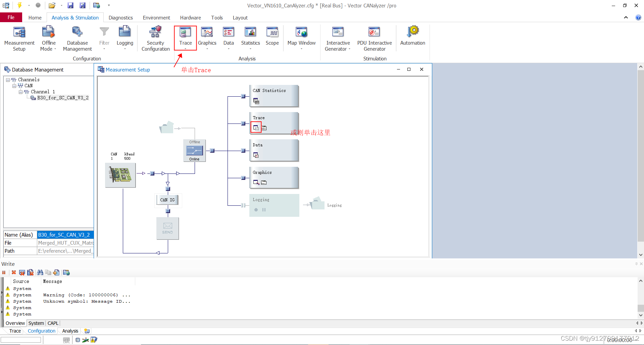Open the Interactive Generator dropdown
The image size is (644, 345).
pos(349,49)
